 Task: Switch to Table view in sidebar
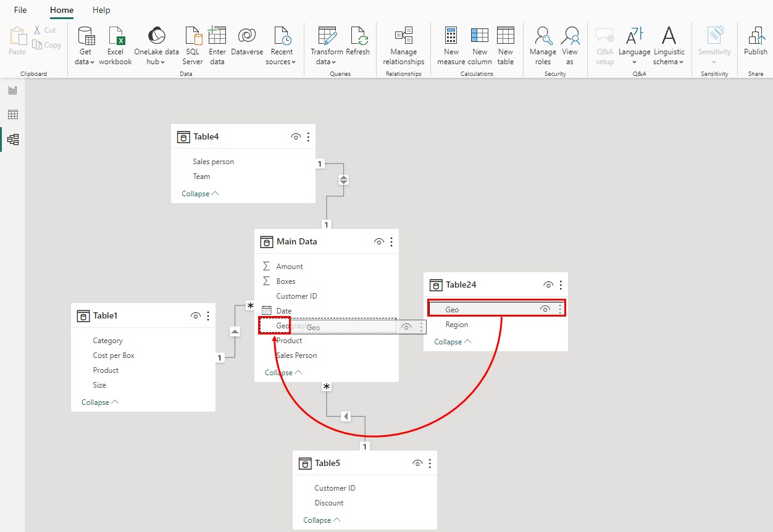point(13,115)
